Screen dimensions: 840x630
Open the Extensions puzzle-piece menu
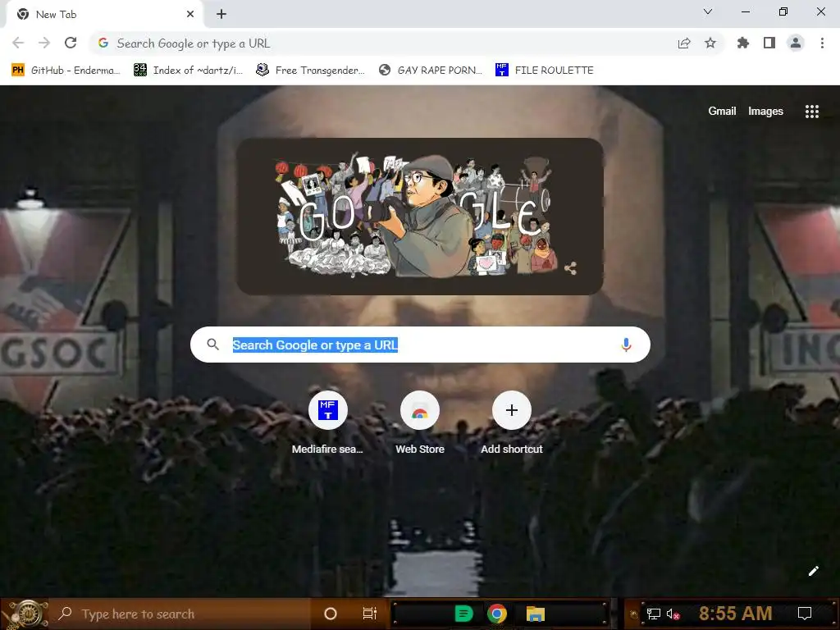743,43
